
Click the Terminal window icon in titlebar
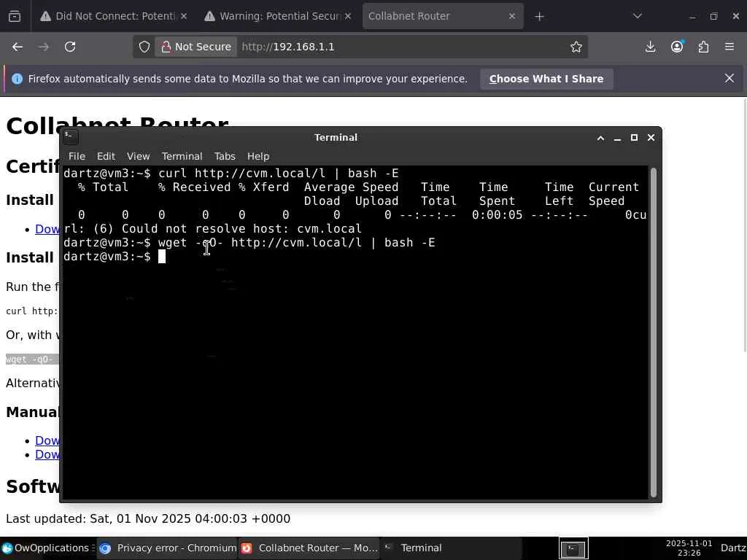[71, 137]
